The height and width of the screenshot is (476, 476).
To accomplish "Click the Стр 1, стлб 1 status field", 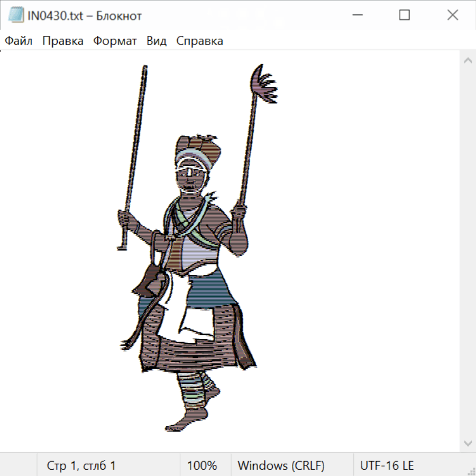I will tap(81, 466).
